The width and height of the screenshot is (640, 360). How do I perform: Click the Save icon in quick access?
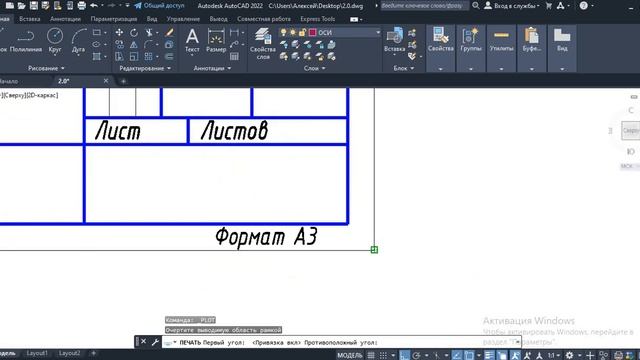[x=33, y=6]
